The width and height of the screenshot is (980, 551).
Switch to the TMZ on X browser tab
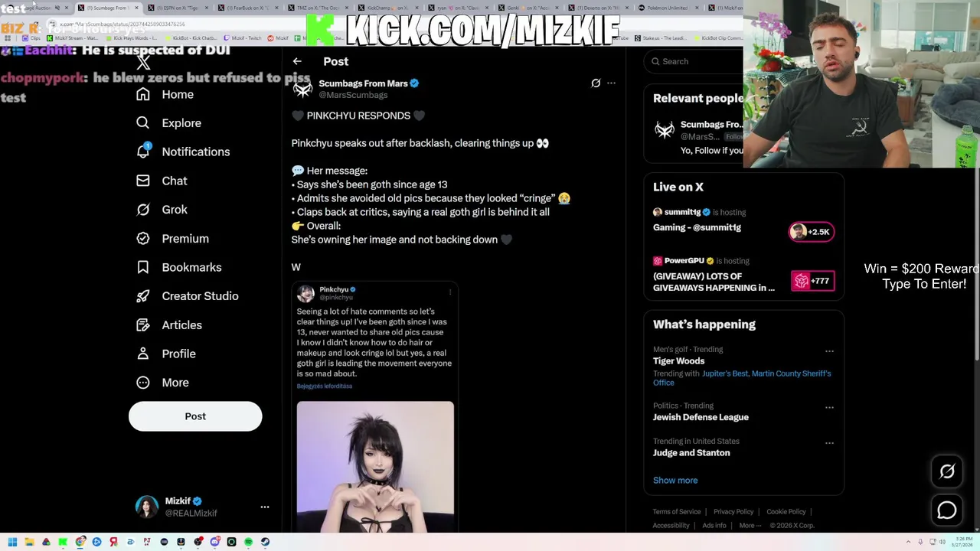coord(318,8)
